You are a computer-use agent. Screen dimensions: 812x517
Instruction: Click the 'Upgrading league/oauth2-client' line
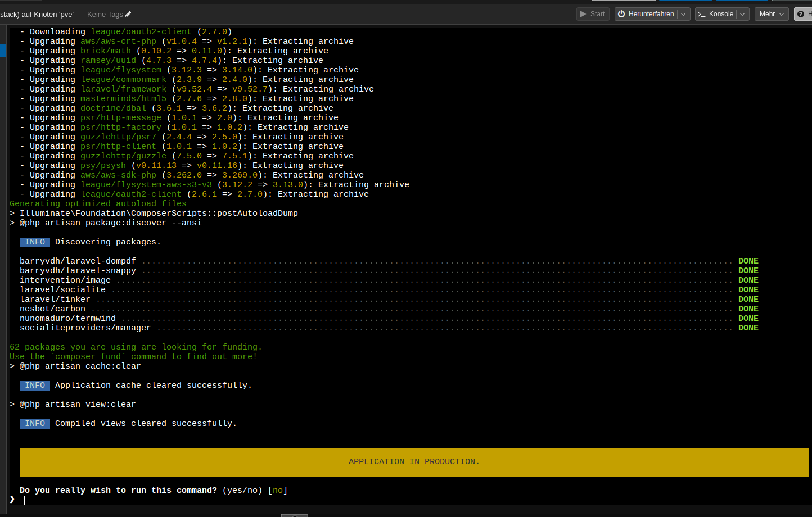coord(194,194)
